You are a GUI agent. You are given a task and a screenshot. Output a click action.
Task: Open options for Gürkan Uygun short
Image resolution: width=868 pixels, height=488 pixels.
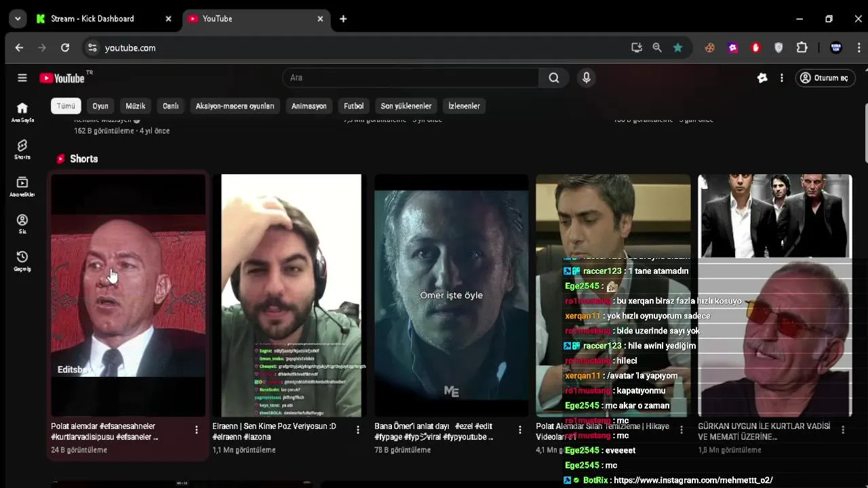843,430
